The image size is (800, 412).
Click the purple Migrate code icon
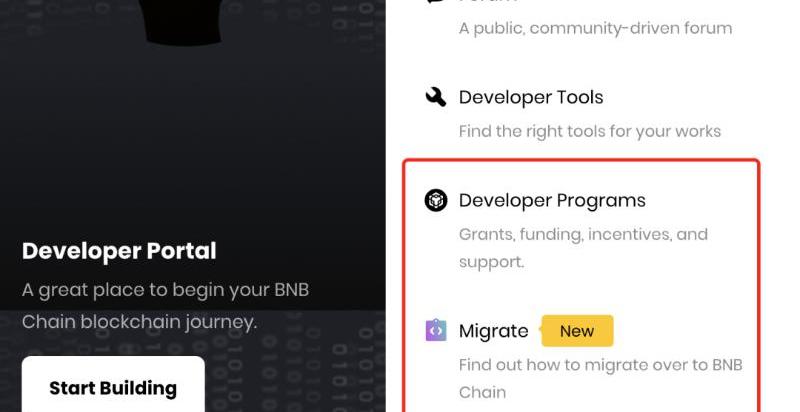pyautogui.click(x=436, y=331)
